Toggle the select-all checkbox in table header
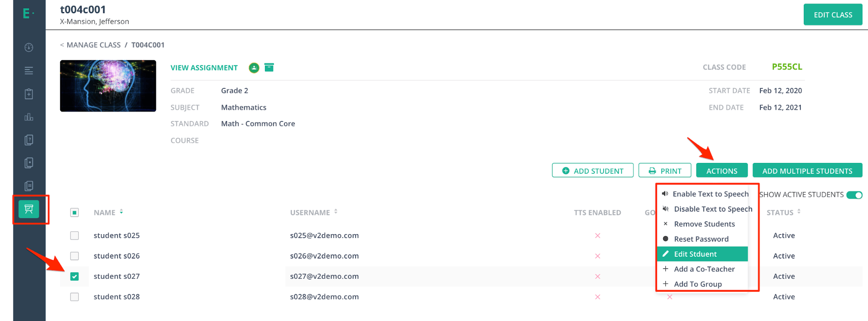The width and height of the screenshot is (868, 321). point(75,212)
